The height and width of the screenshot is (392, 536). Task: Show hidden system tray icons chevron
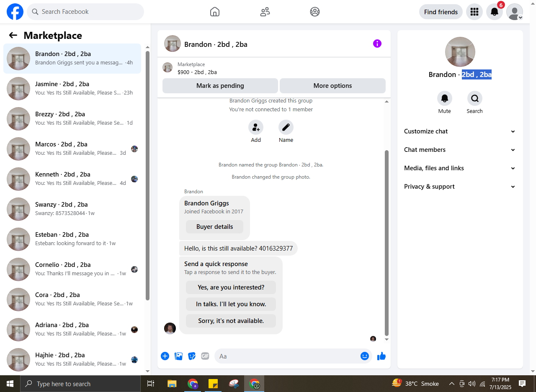point(451,384)
